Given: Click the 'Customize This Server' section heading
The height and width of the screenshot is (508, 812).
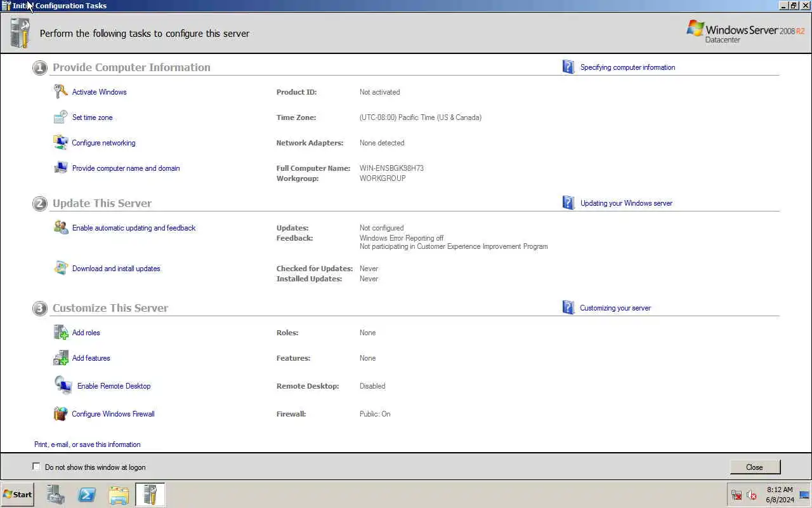Looking at the screenshot, I should (x=110, y=308).
